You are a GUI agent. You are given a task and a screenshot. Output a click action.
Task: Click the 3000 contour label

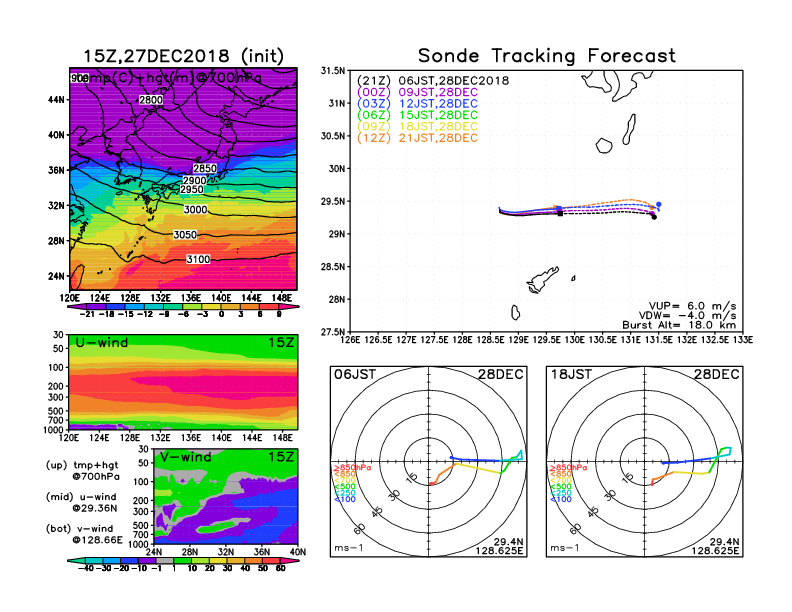(x=195, y=210)
